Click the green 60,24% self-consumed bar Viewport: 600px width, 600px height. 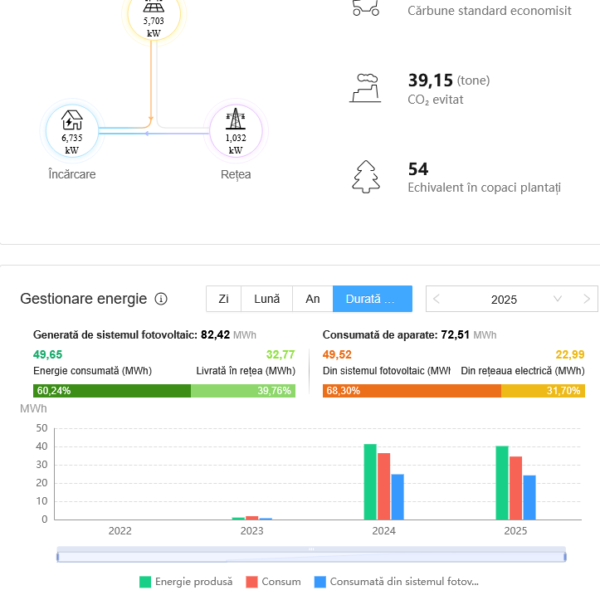point(112,391)
